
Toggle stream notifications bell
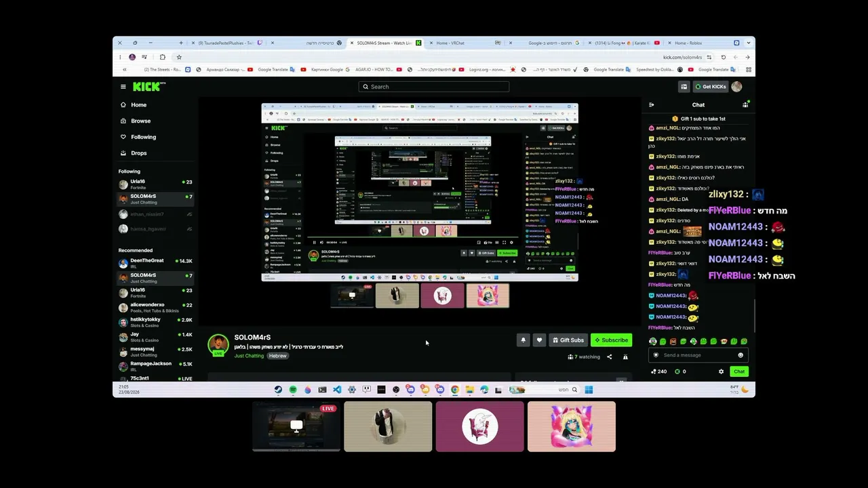click(x=523, y=340)
